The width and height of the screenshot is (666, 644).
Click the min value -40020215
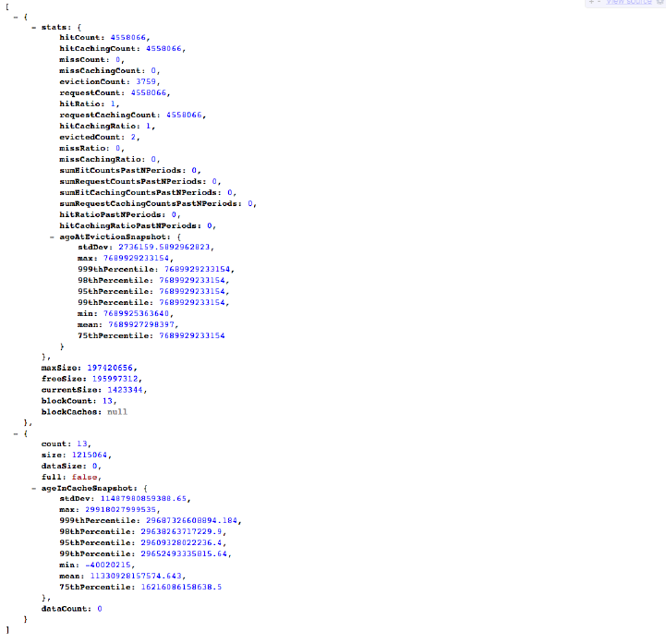tap(108, 565)
